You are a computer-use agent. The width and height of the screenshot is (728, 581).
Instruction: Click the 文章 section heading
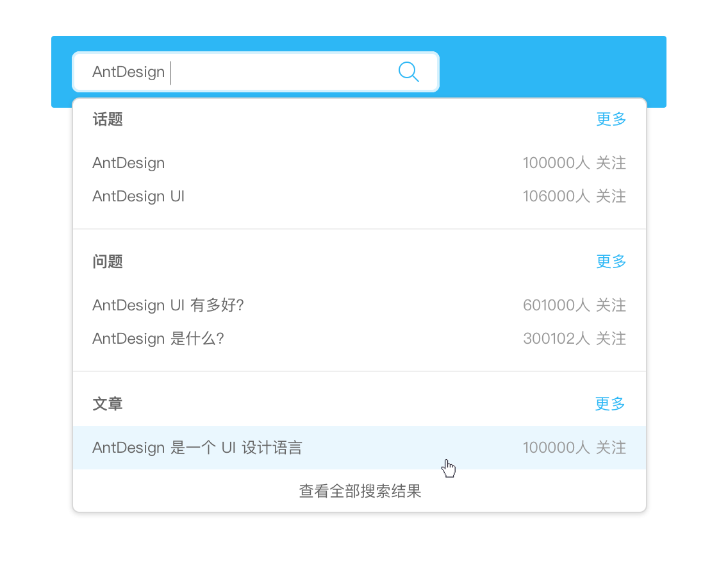tap(108, 404)
